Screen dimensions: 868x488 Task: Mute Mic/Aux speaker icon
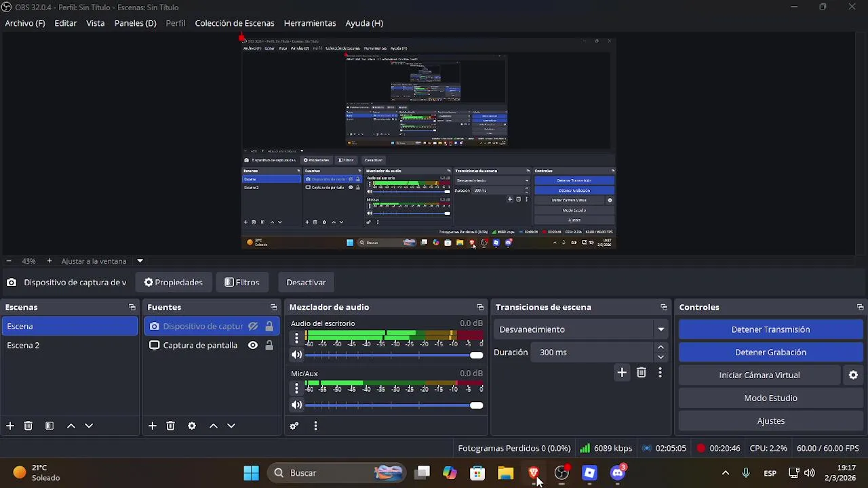296,405
